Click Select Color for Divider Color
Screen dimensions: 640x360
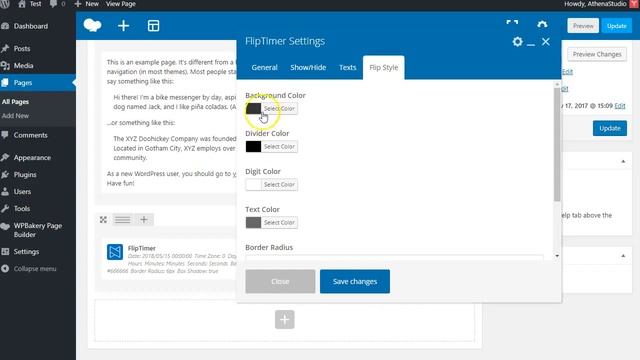279,147
